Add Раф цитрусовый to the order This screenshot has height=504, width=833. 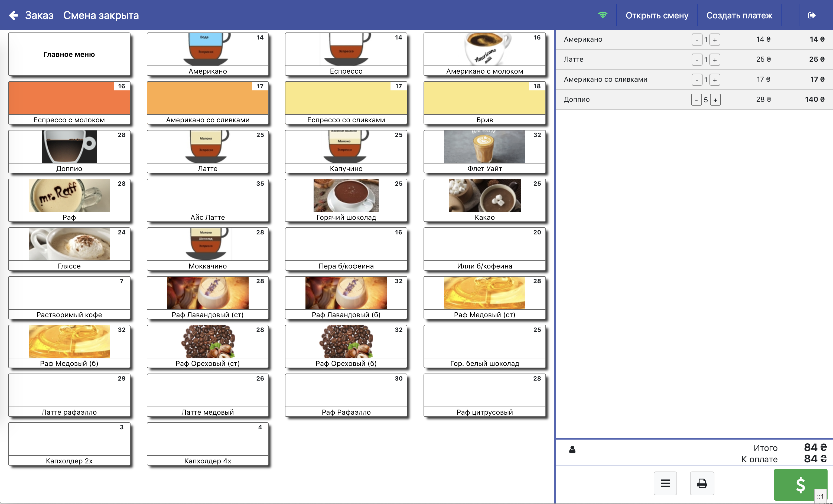pos(484,395)
